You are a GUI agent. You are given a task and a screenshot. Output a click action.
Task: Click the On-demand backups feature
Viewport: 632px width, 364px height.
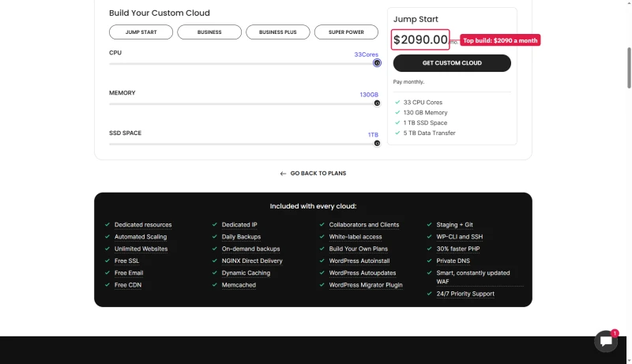click(x=250, y=249)
